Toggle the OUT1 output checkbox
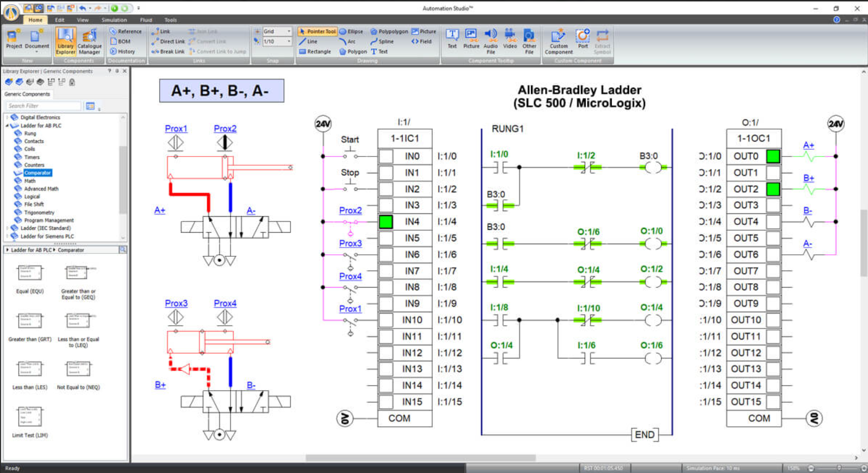 pos(773,173)
